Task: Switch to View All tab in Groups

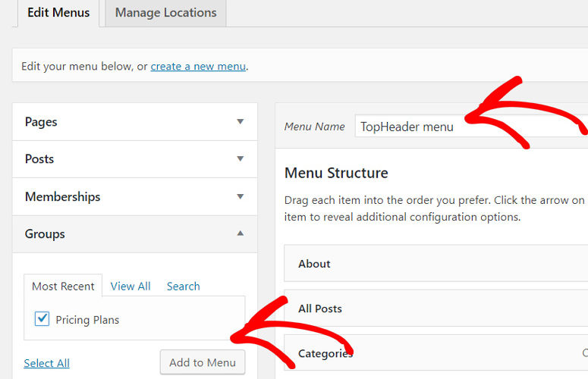Action: 130,286
